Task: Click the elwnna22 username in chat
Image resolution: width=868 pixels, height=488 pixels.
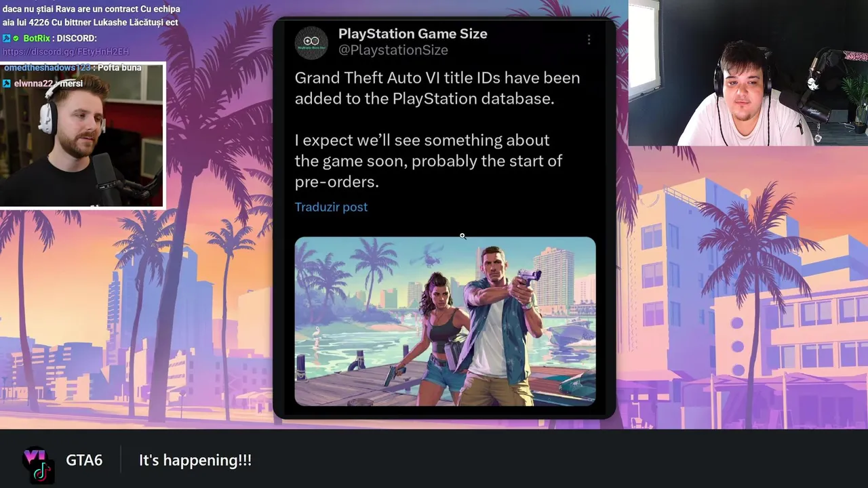Action: coord(35,83)
